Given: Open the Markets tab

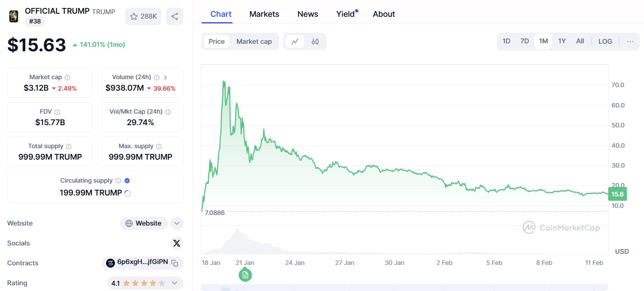Looking at the screenshot, I should pos(264,14).
